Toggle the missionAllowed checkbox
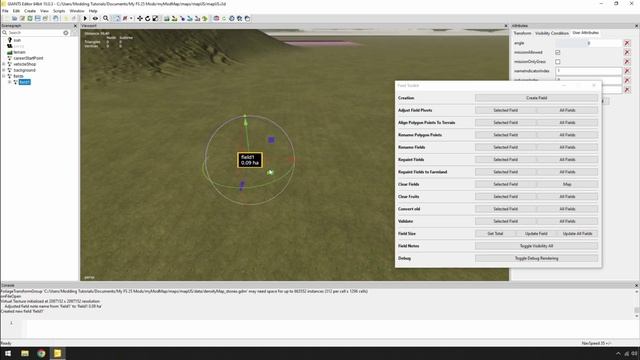The height and width of the screenshot is (360, 640). click(558, 52)
